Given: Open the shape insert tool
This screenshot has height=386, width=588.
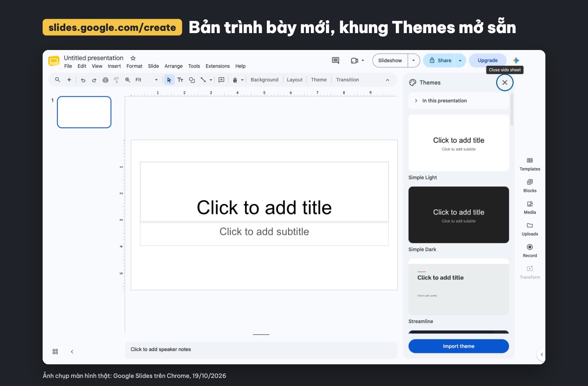Looking at the screenshot, I should [192, 80].
